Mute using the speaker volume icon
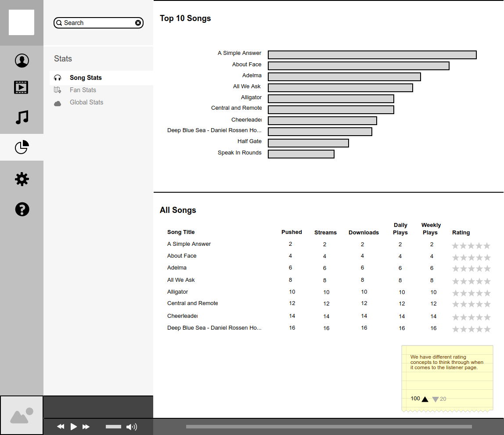The image size is (504, 435). [x=132, y=427]
